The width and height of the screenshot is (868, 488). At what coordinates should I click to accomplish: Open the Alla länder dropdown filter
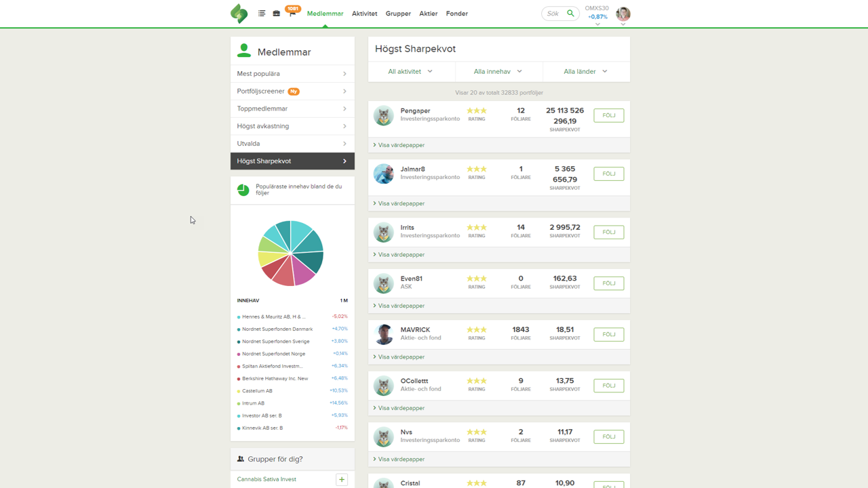click(x=585, y=71)
